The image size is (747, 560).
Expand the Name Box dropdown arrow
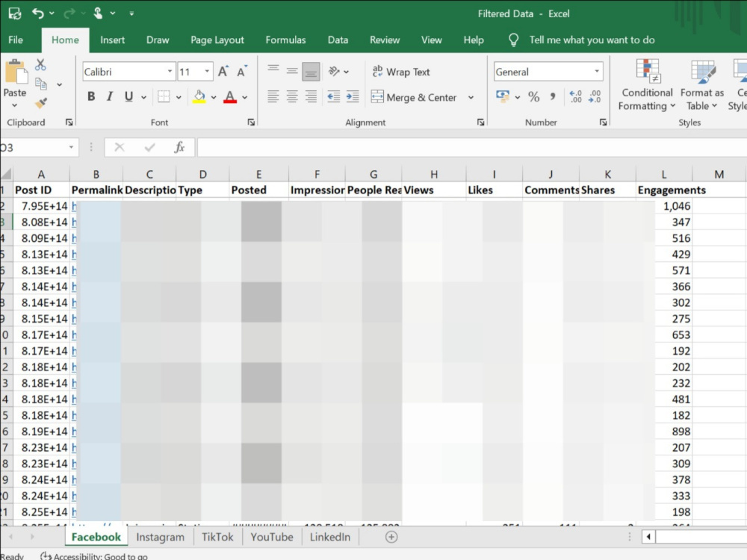(71, 147)
